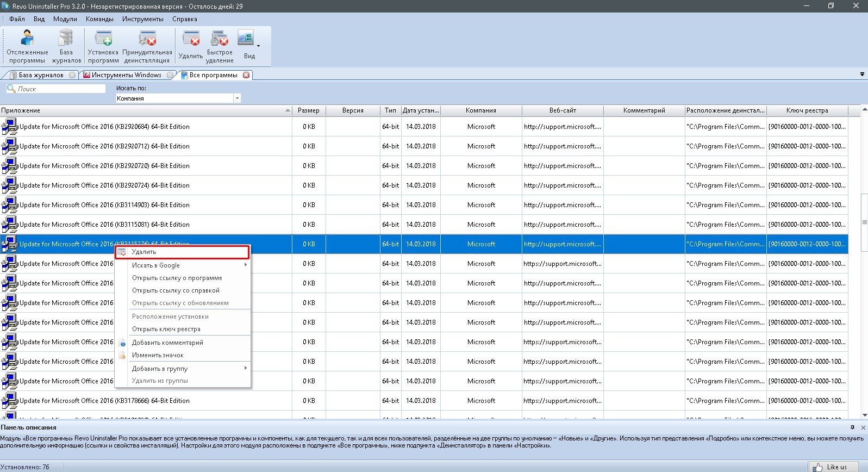This screenshot has width=868, height=472.
Task: Open the Logs database tool (База журналов)
Action: click(x=66, y=47)
